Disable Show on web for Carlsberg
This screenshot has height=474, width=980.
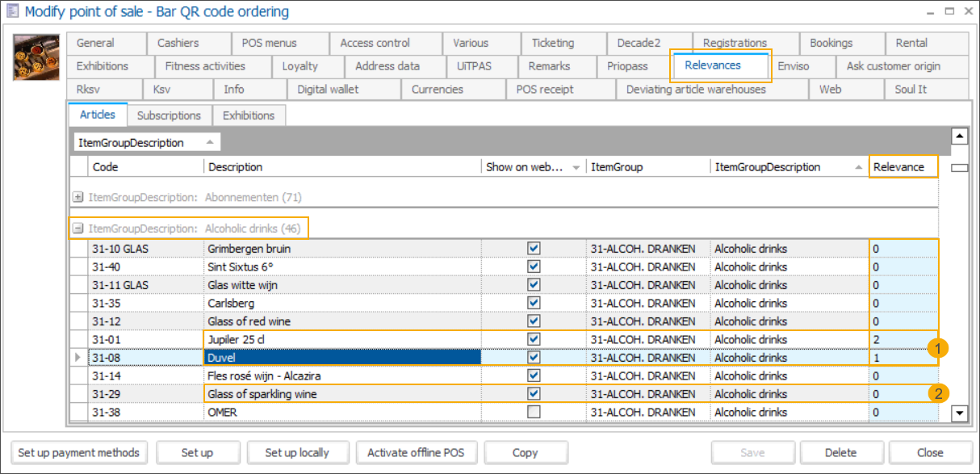click(x=534, y=303)
